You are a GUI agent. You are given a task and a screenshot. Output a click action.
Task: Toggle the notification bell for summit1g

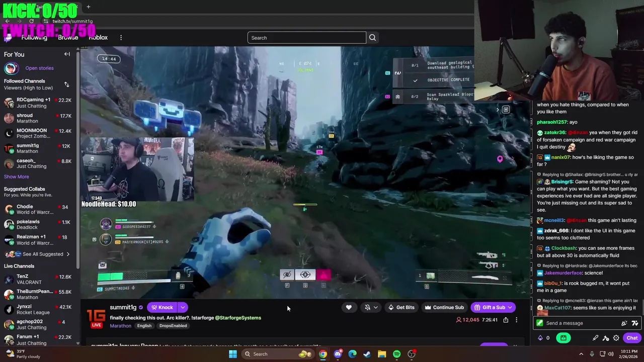click(367, 307)
